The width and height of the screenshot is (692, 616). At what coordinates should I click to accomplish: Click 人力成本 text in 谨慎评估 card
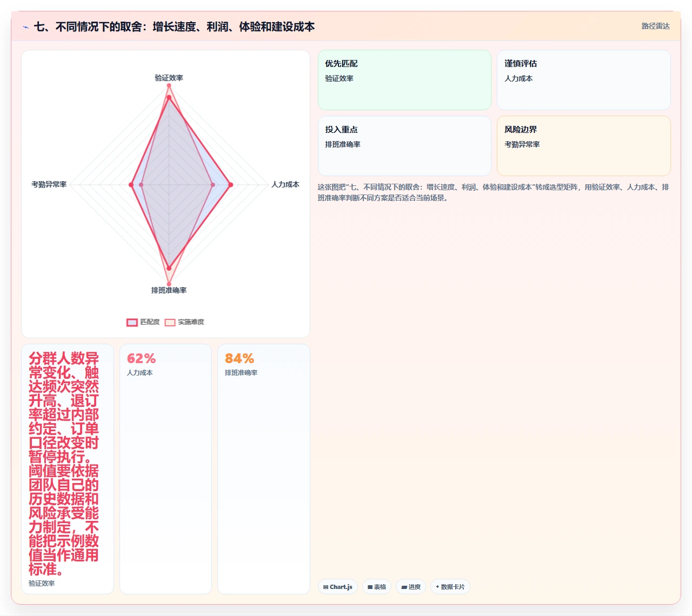click(518, 78)
